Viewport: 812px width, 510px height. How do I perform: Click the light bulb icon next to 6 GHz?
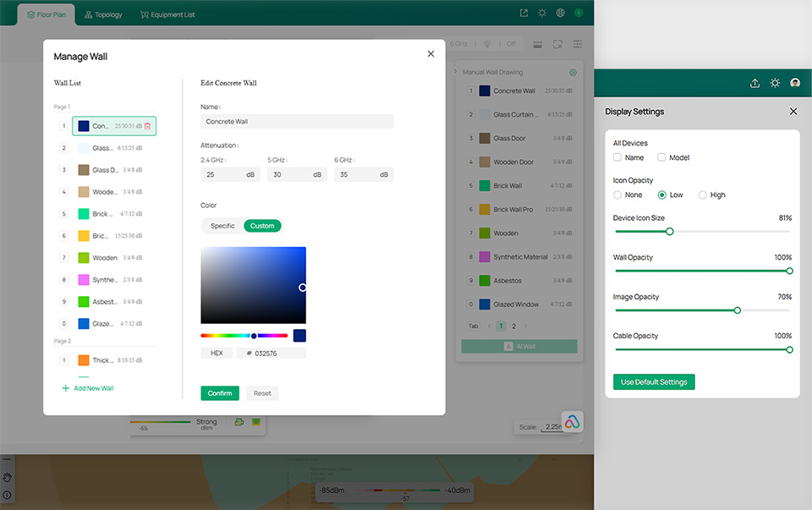[x=487, y=44]
